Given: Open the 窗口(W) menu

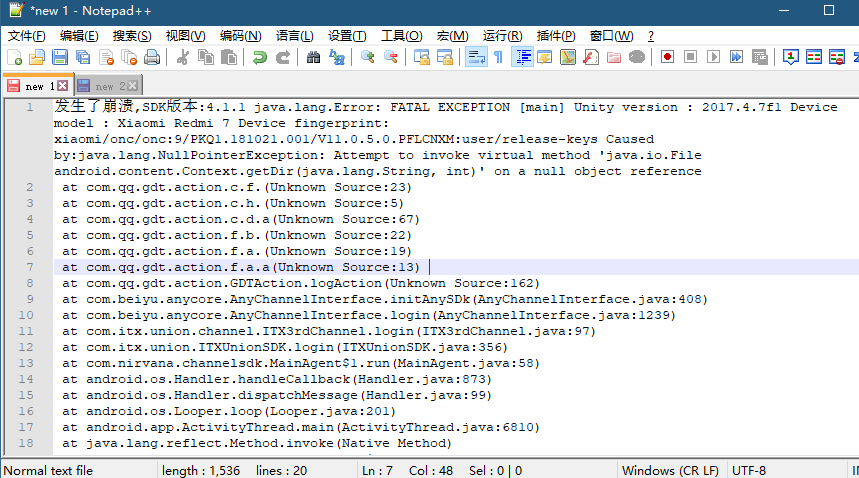Looking at the screenshot, I should [611, 36].
